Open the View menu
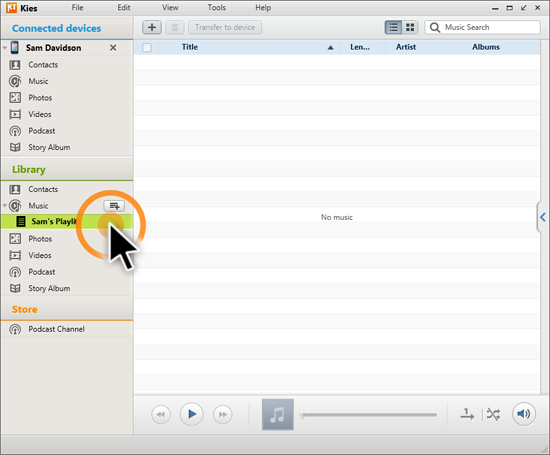This screenshot has height=455, width=550. (170, 7)
